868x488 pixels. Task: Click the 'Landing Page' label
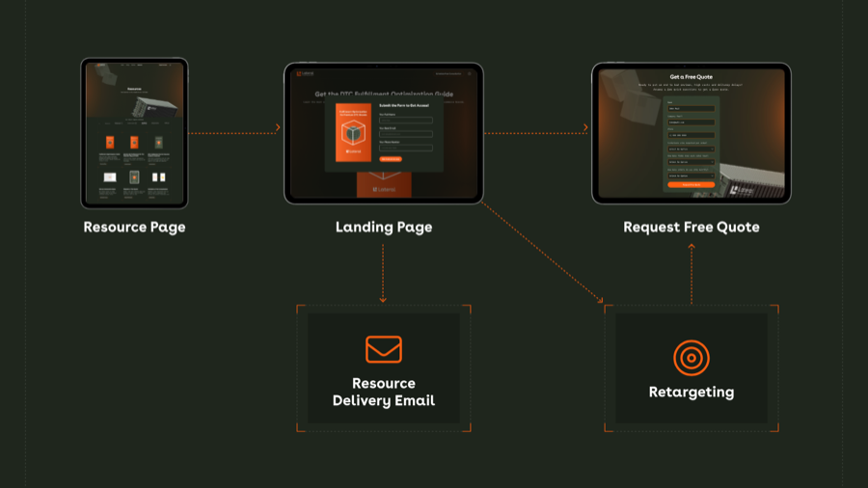(x=384, y=227)
